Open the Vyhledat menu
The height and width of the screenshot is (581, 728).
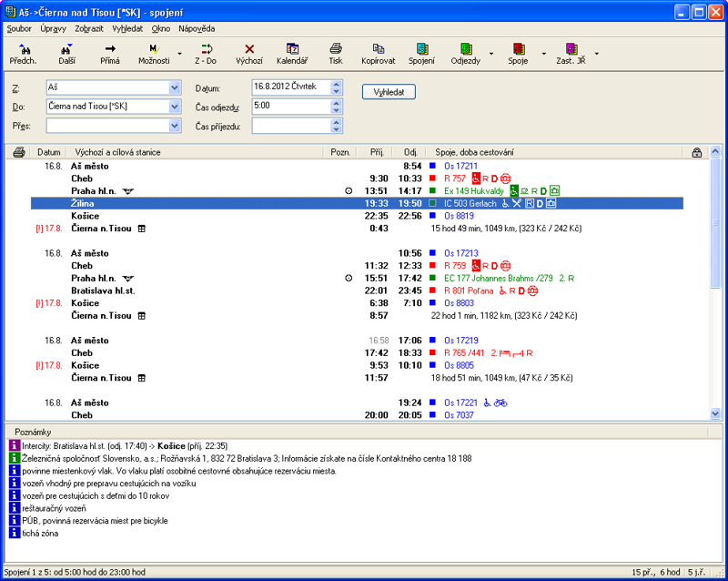coord(129,29)
